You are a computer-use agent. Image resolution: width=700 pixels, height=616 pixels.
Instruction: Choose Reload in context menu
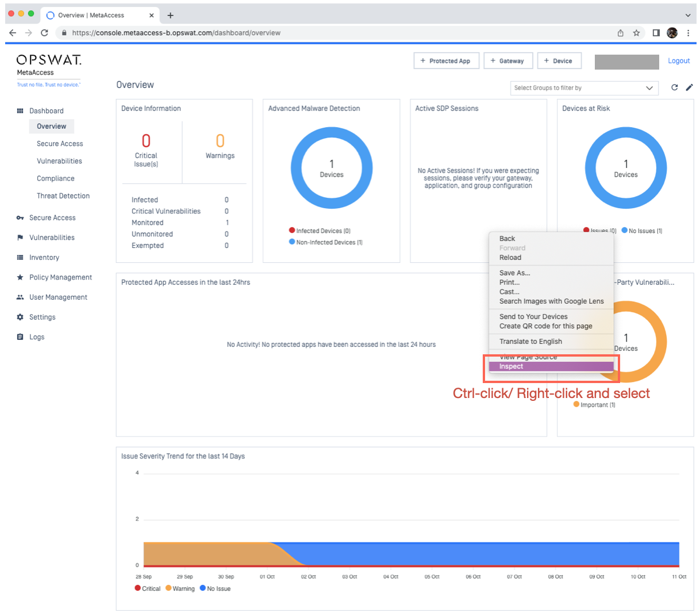point(551,258)
